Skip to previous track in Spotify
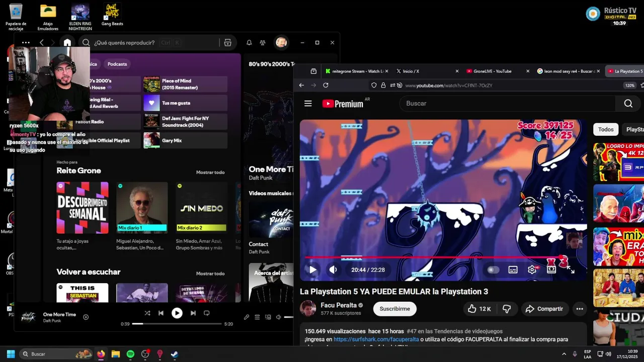Screen dimensions: 644x362 pyautogui.click(x=161, y=313)
